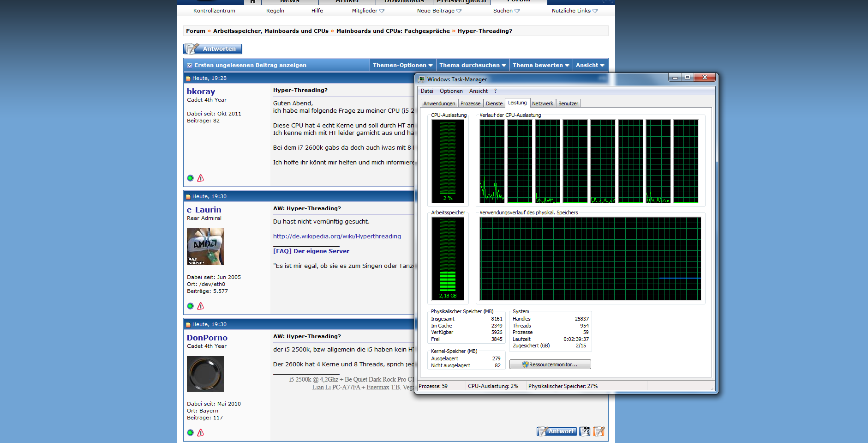Report bkoray's post via the warning triangle
This screenshot has height=443, width=868.
tap(200, 178)
